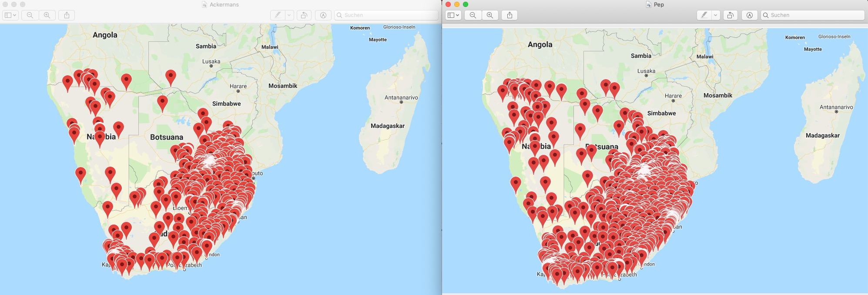This screenshot has height=295, width=868.
Task: Select highlight pen in Pep window
Action: [x=704, y=15]
